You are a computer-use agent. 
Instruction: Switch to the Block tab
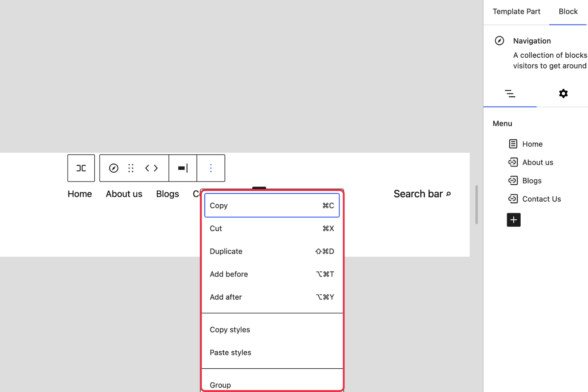568,11
